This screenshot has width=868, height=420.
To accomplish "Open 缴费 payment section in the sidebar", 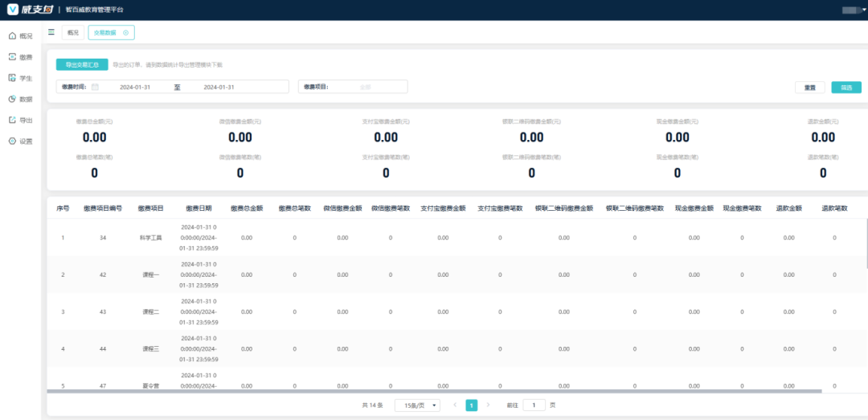I will [x=20, y=57].
